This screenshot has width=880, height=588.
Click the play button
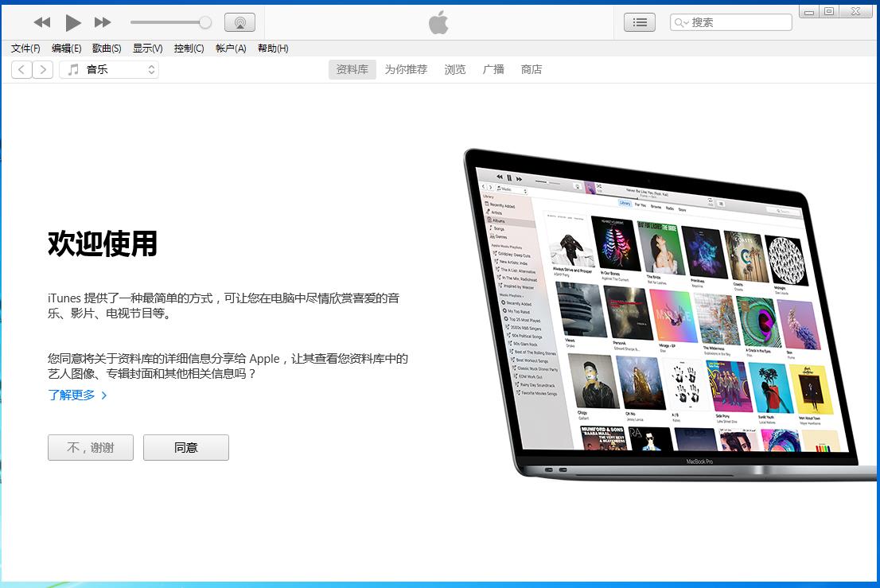(x=72, y=22)
